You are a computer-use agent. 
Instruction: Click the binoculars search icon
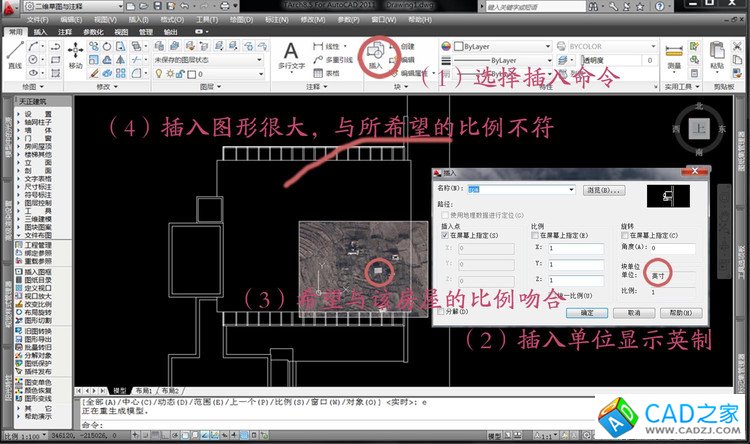point(593,6)
